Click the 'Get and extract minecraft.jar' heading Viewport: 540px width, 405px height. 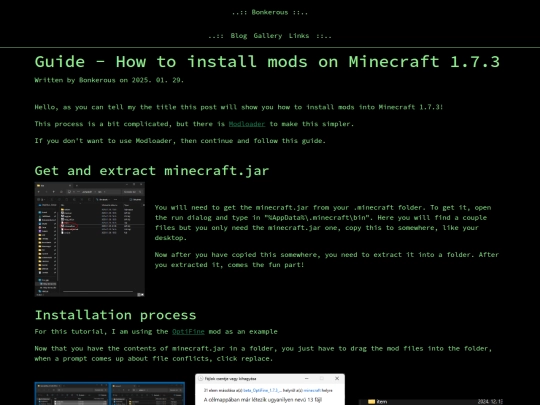pyautogui.click(x=152, y=171)
